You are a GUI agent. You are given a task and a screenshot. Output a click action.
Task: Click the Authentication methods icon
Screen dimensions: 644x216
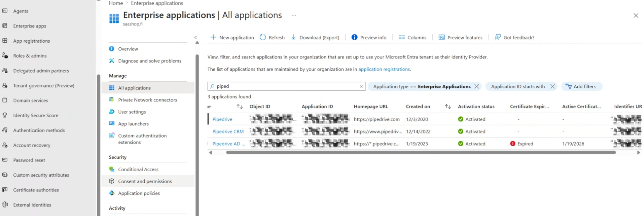[x=5, y=130]
